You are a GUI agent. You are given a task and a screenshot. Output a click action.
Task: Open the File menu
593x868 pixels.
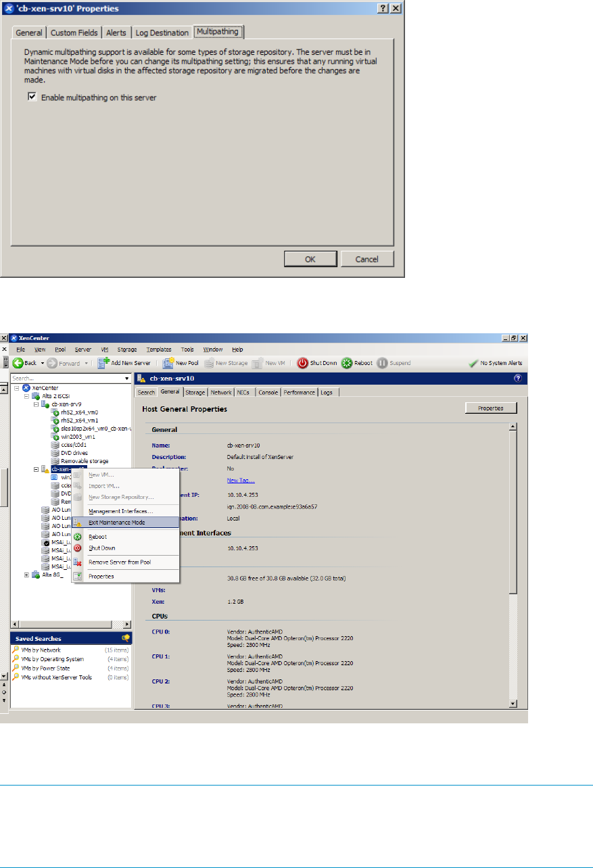[21, 349]
